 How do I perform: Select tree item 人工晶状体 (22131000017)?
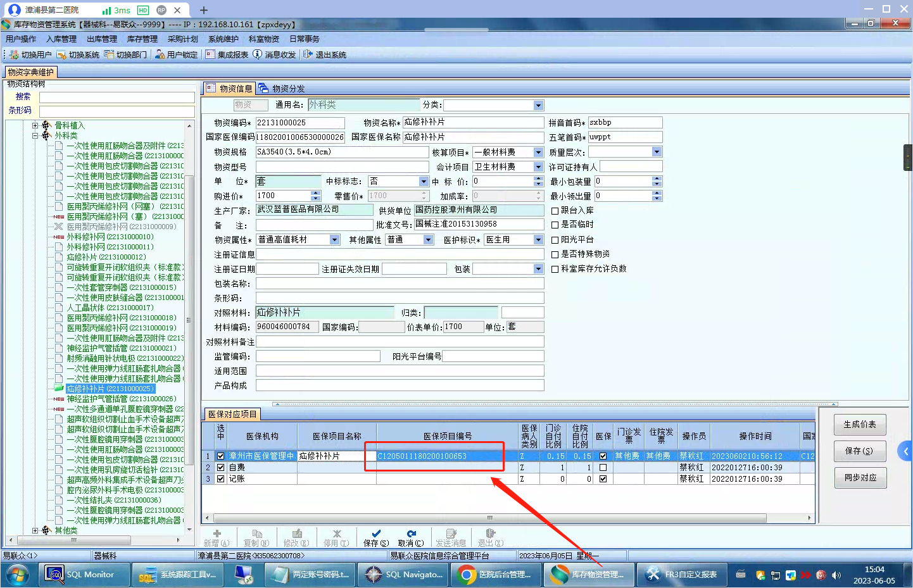(x=110, y=308)
